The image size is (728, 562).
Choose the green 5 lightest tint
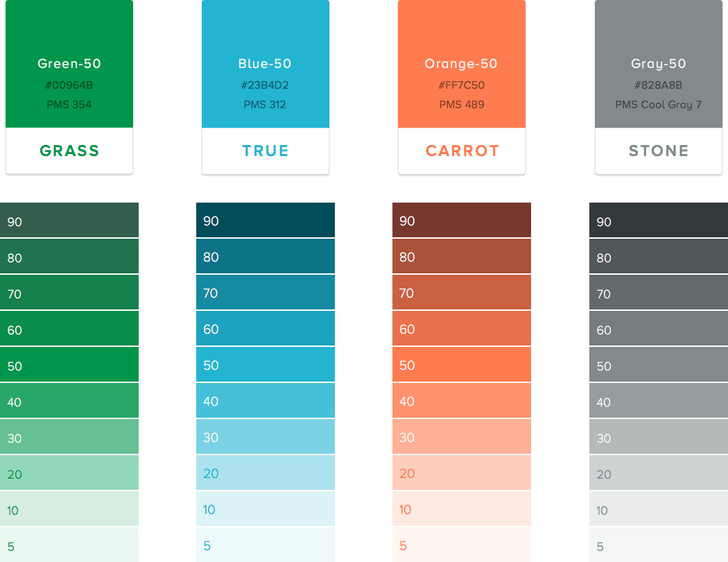pos(69,545)
